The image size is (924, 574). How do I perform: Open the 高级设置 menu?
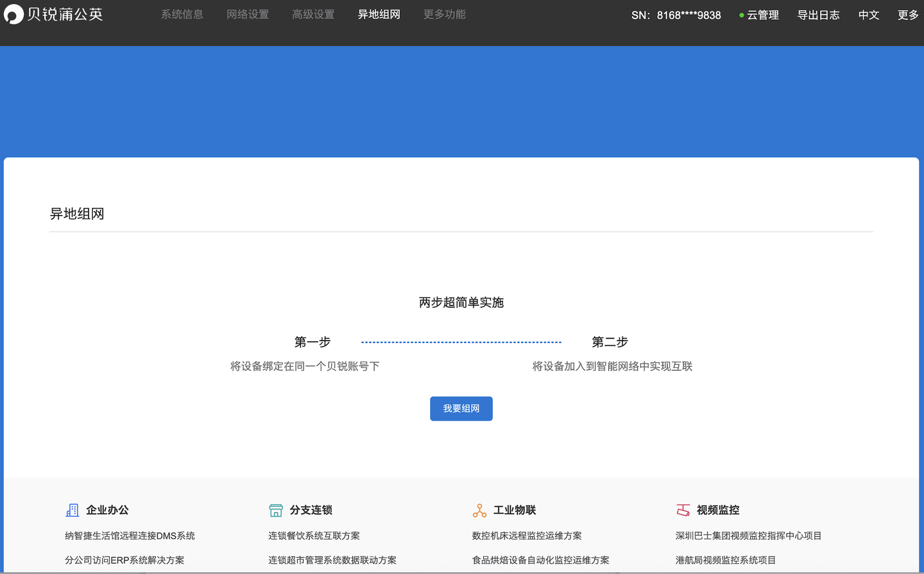pyautogui.click(x=313, y=14)
